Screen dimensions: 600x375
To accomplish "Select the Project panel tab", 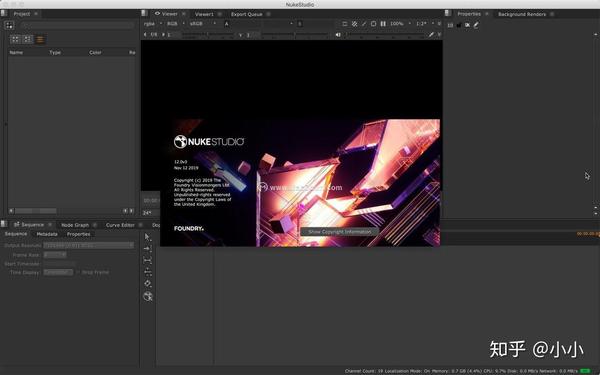I will [22, 14].
